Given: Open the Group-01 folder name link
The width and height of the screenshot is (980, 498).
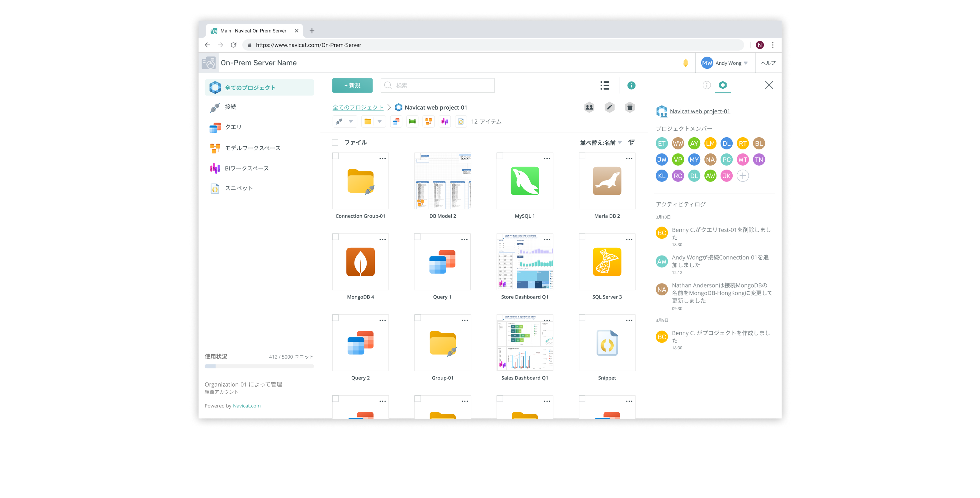Looking at the screenshot, I should tap(442, 378).
